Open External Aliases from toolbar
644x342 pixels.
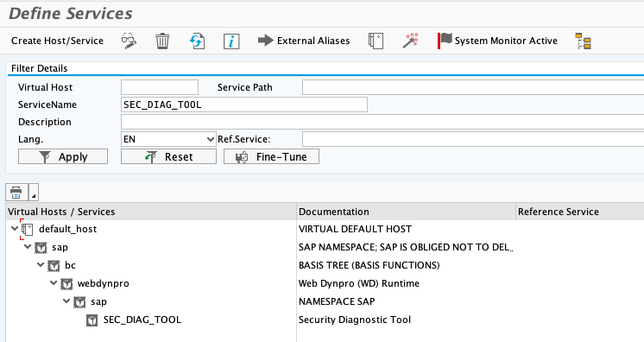(x=304, y=41)
